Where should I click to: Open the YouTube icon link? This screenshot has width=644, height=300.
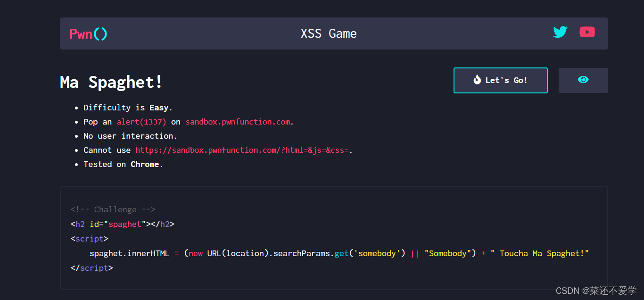coord(587,32)
